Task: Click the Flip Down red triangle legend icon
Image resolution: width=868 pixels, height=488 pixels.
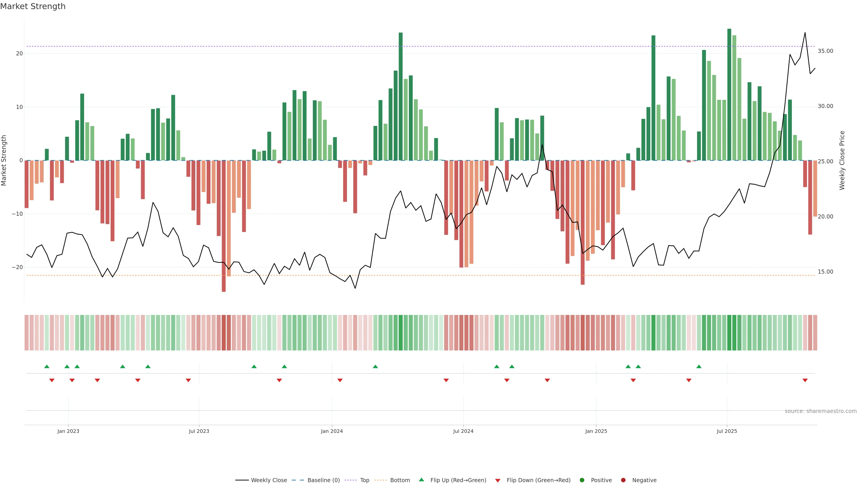Action: (498, 480)
